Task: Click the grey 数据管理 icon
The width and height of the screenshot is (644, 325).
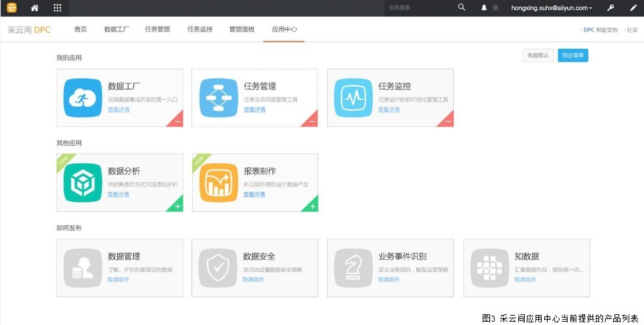Action: pos(82,267)
